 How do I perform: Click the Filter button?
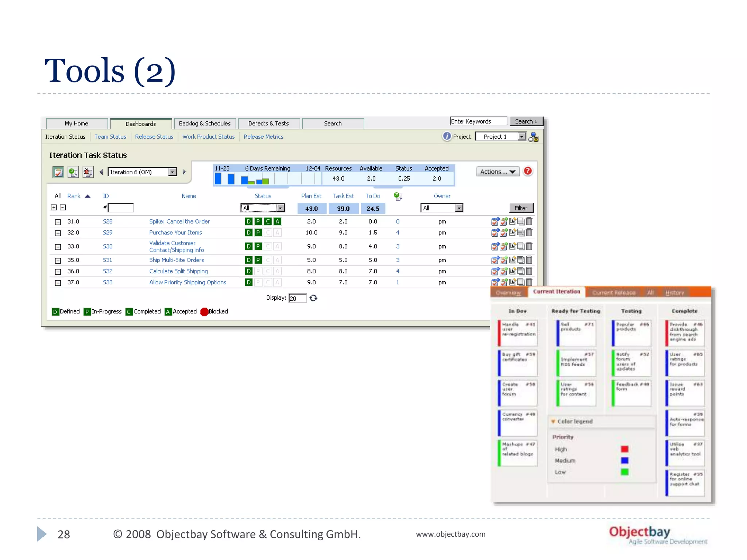coord(521,208)
